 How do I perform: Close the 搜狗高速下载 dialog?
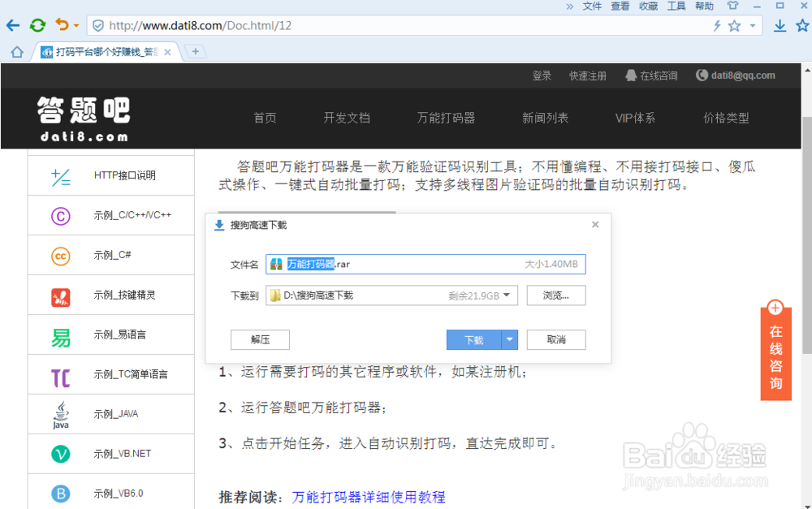point(595,224)
